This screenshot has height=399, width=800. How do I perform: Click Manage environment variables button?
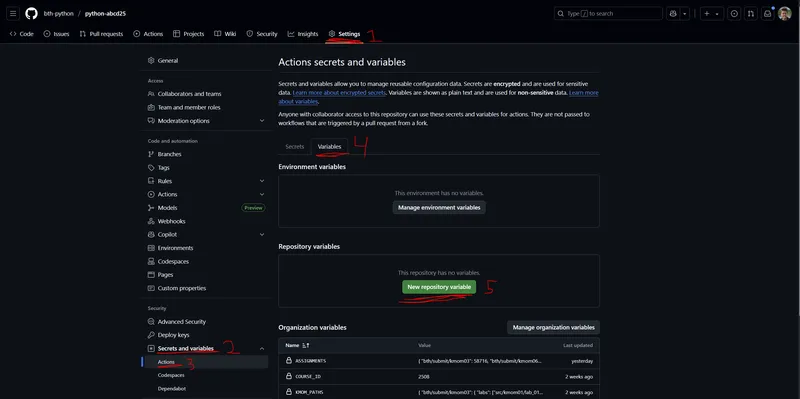click(x=439, y=208)
